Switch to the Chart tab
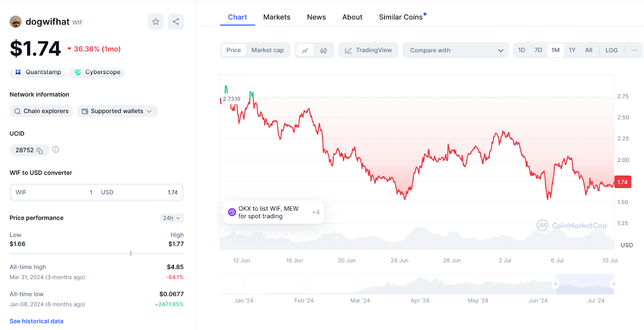This screenshot has width=644, height=330. 237,17
